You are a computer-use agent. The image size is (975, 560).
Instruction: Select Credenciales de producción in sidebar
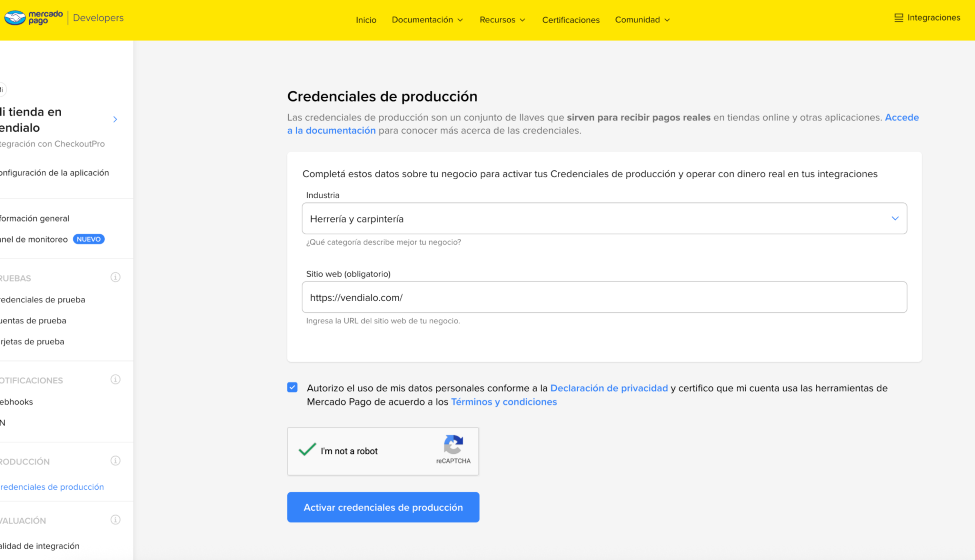click(52, 487)
